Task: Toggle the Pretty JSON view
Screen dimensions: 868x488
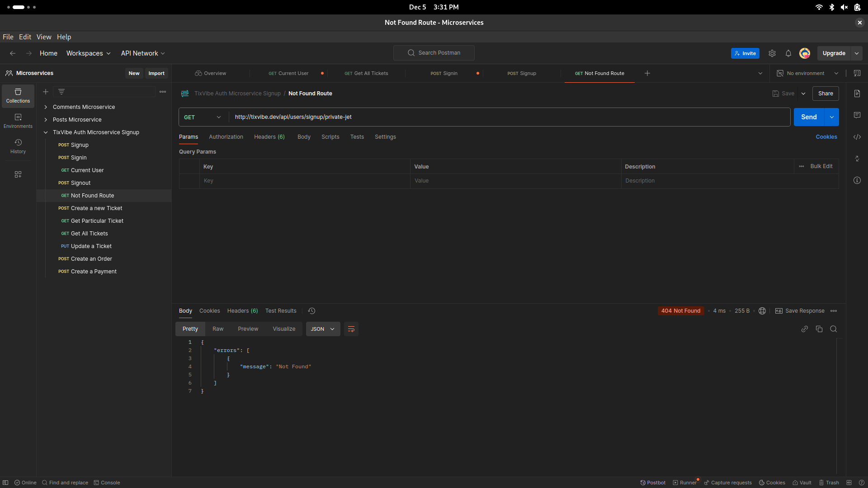Action: point(190,329)
